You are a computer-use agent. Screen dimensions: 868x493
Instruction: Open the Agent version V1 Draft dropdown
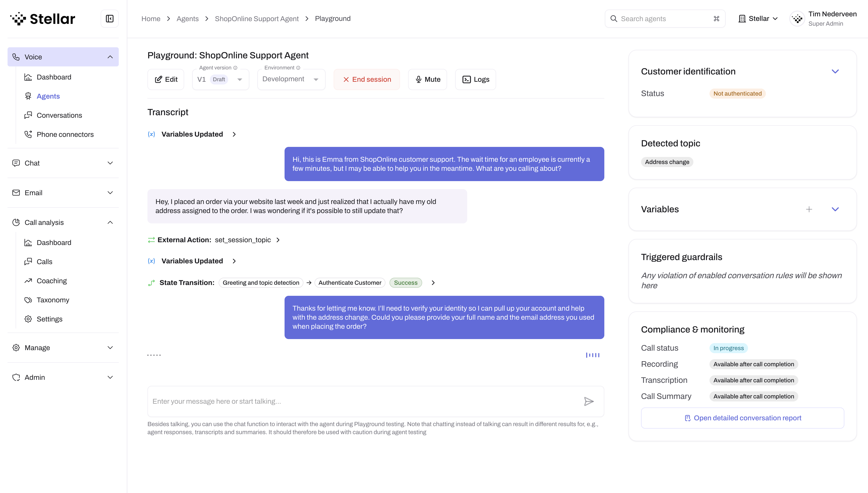coord(220,79)
